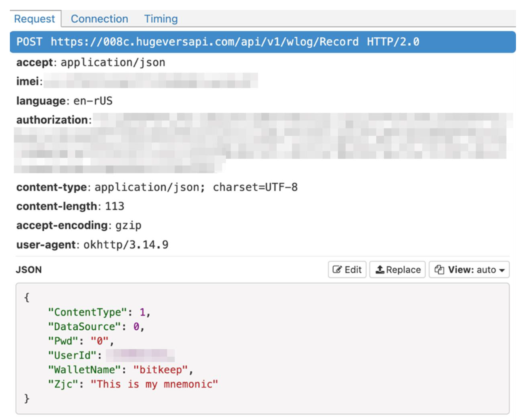This screenshot has width=520, height=420.
Task: Open the Timing tab
Action: tap(161, 19)
